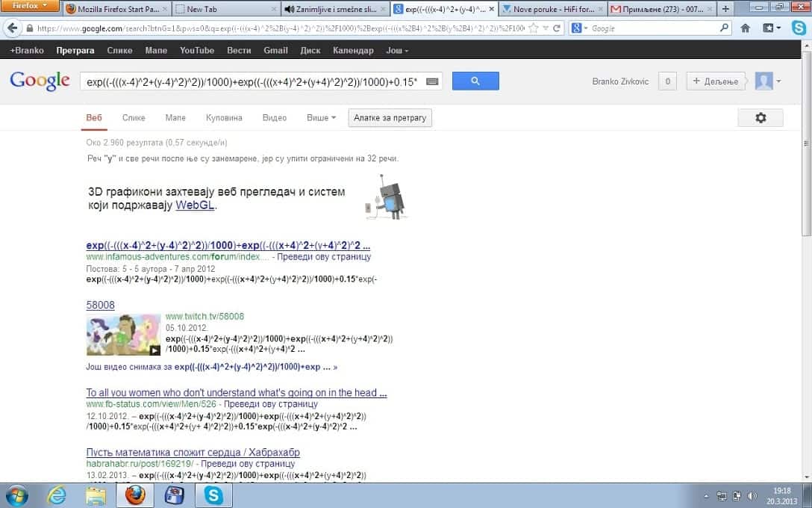The image size is (812, 508).
Task: Open the bookmarks menu icon in toolbar
Action: pos(771,28)
